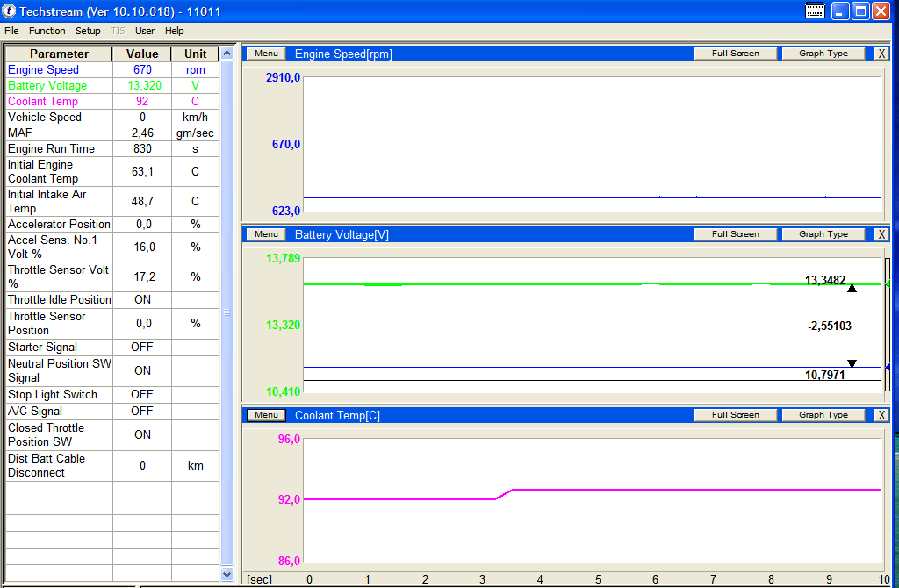Viewport: 899px width, 588px height.
Task: Open the Setup menu
Action: click(x=88, y=31)
